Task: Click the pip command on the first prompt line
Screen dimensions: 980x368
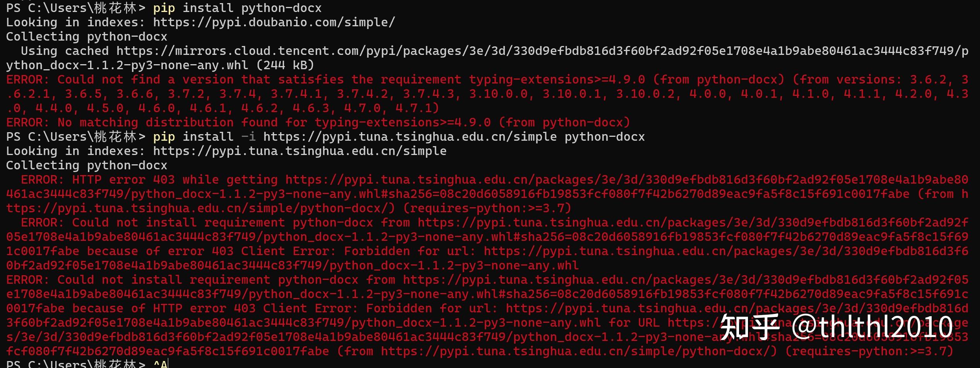Action: coord(164,8)
